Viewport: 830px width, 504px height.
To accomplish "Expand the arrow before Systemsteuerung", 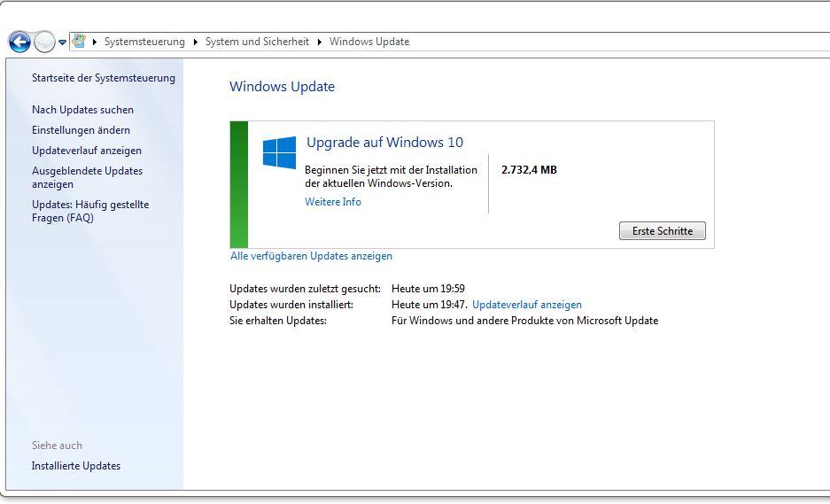I will 95,42.
